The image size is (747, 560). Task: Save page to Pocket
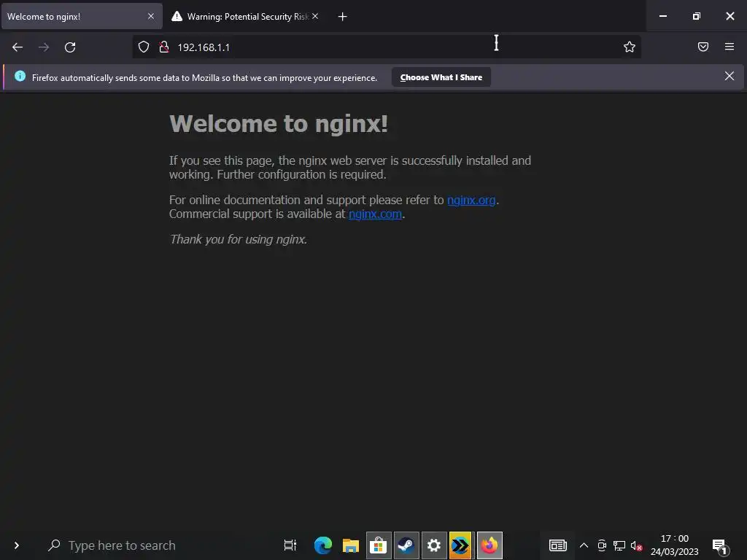point(703,47)
